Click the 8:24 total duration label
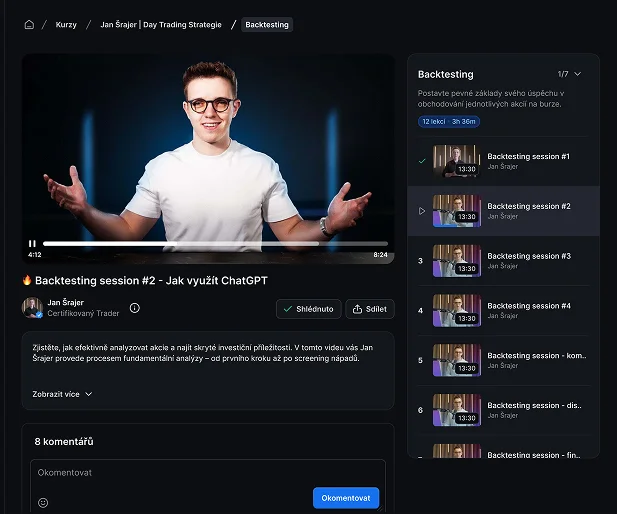This screenshot has width=617, height=514. coord(380,255)
